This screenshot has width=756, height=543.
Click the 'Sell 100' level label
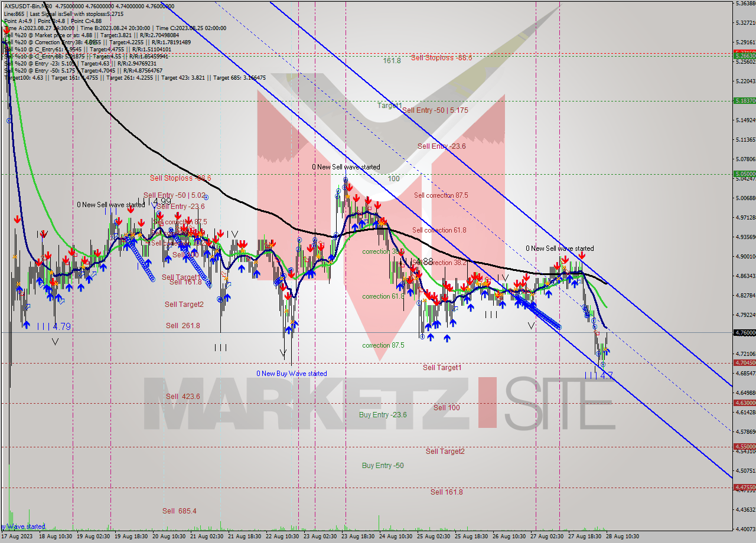[447, 407]
